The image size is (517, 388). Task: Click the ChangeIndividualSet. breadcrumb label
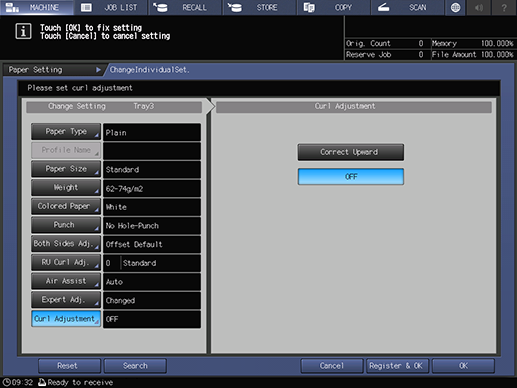click(150, 70)
